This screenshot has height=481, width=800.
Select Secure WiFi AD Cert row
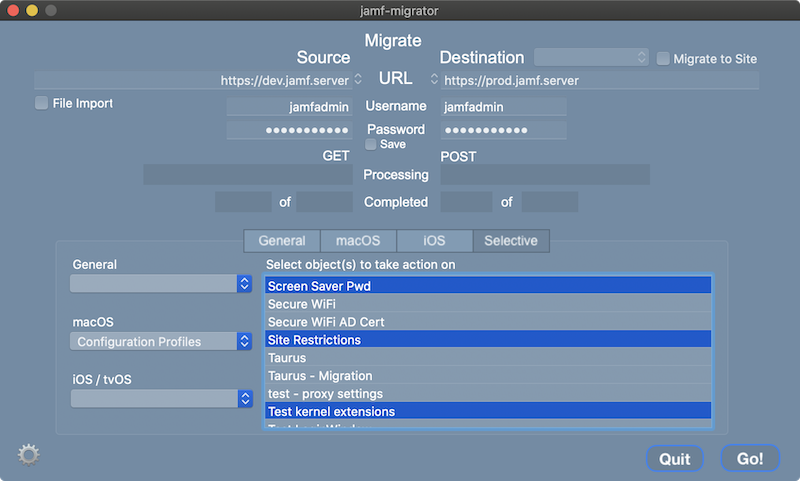pos(488,322)
